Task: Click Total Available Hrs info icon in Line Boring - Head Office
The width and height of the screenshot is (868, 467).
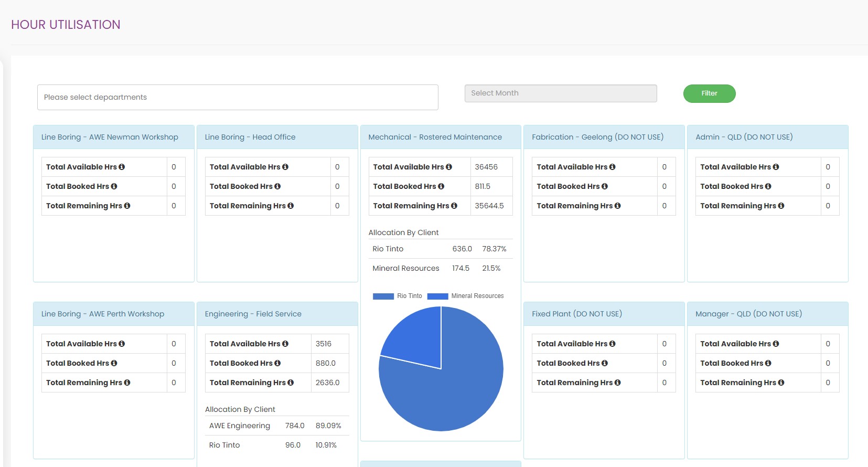Action: point(285,167)
